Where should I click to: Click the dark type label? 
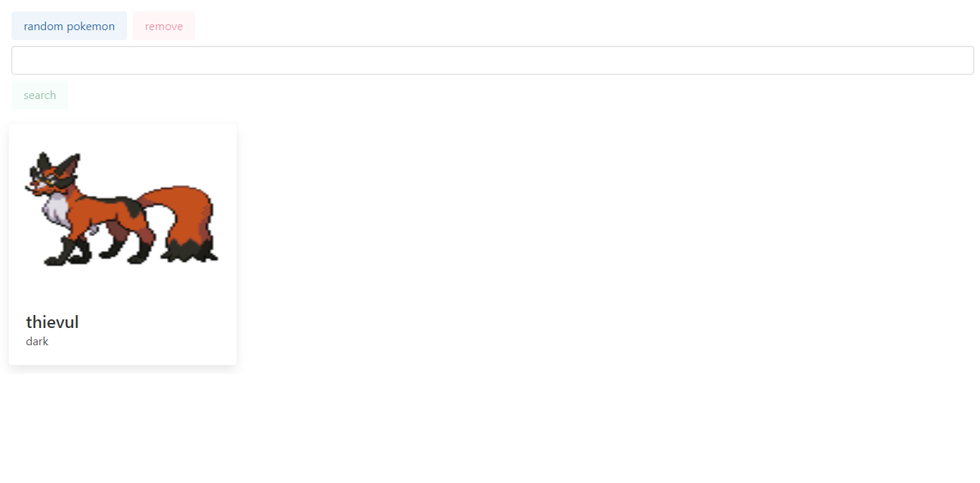pyautogui.click(x=37, y=342)
